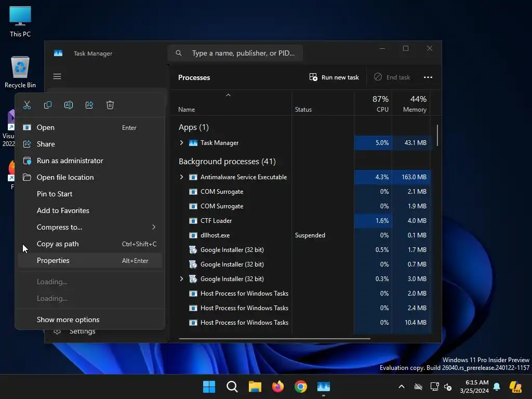Viewport: 532px width, 399px height.
Task: Click the 163.0 MB memory value
Action: [414, 177]
